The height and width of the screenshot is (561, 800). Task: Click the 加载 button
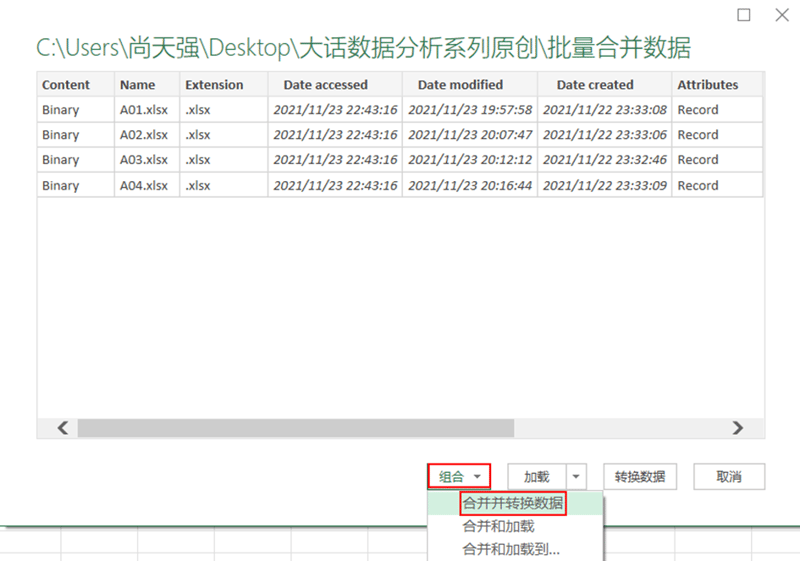(537, 477)
